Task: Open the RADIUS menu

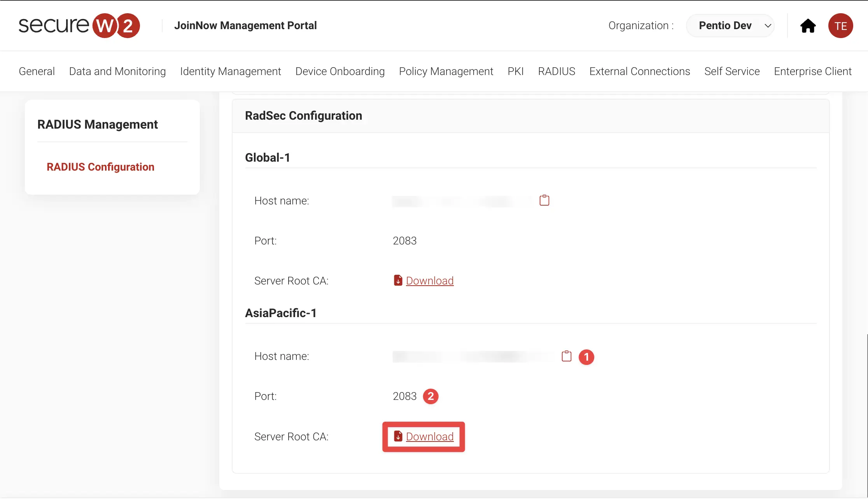Action: click(x=556, y=72)
